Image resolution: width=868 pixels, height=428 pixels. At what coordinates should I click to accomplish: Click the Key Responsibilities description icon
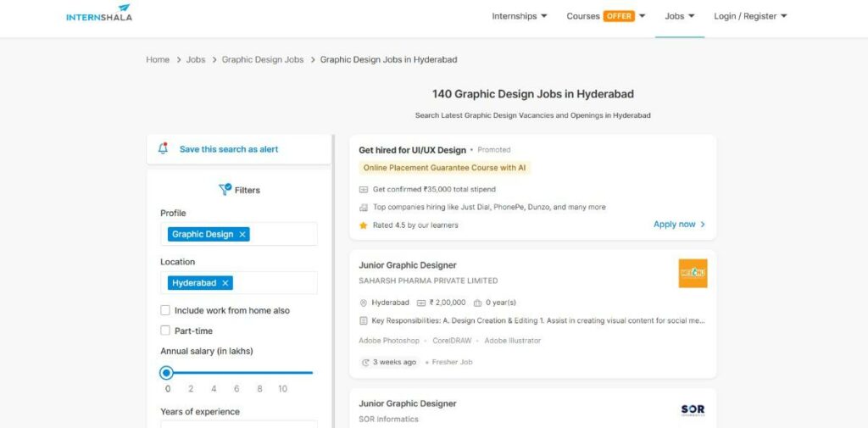pyautogui.click(x=363, y=320)
